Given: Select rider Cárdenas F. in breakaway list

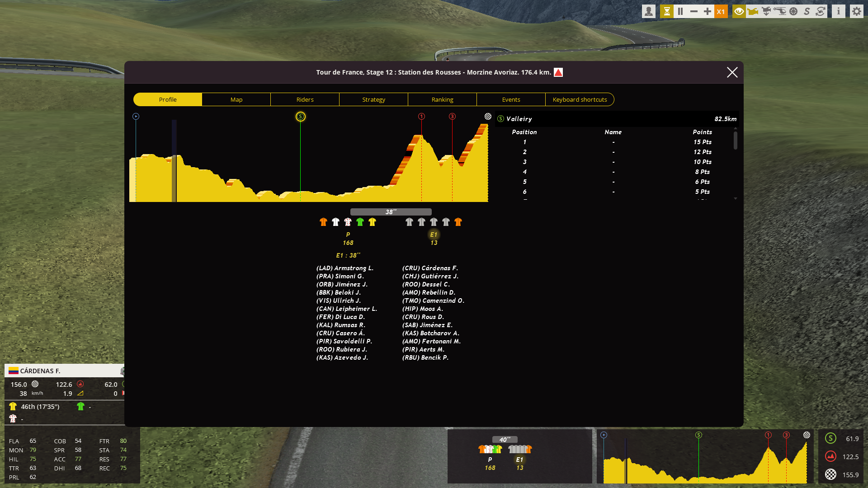Looking at the screenshot, I should pos(430,268).
